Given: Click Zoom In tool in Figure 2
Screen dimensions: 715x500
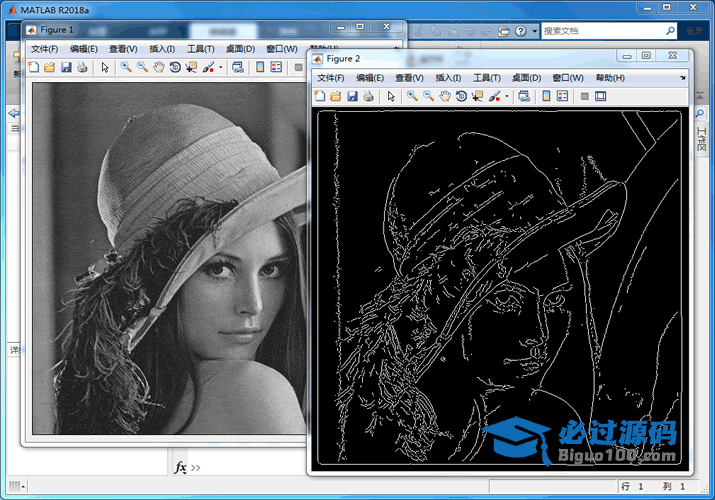Looking at the screenshot, I should pos(412,97).
